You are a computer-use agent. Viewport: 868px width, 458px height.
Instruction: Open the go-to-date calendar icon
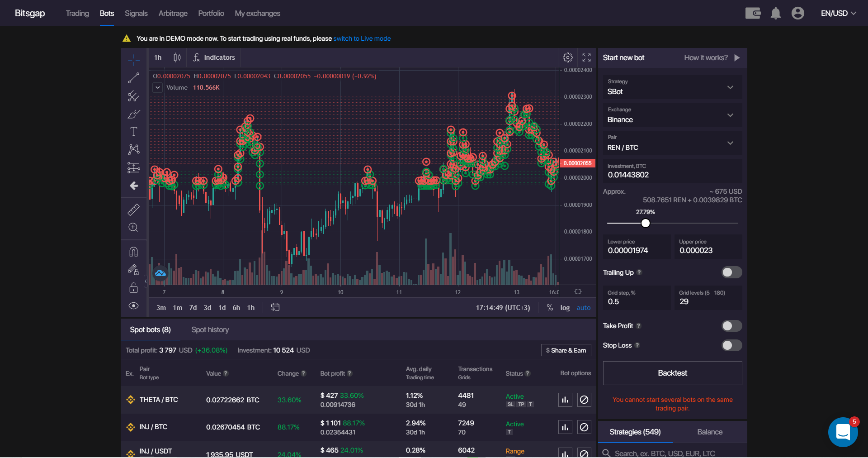(x=275, y=307)
